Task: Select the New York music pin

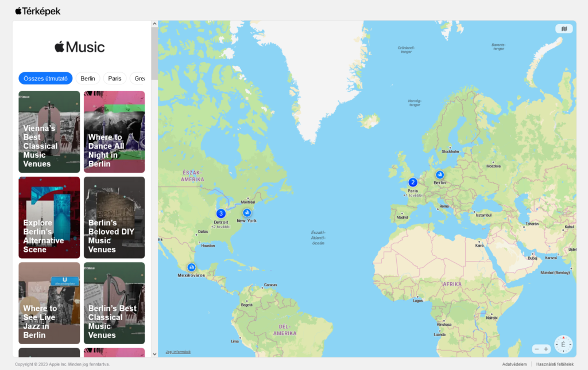Action: point(247,212)
